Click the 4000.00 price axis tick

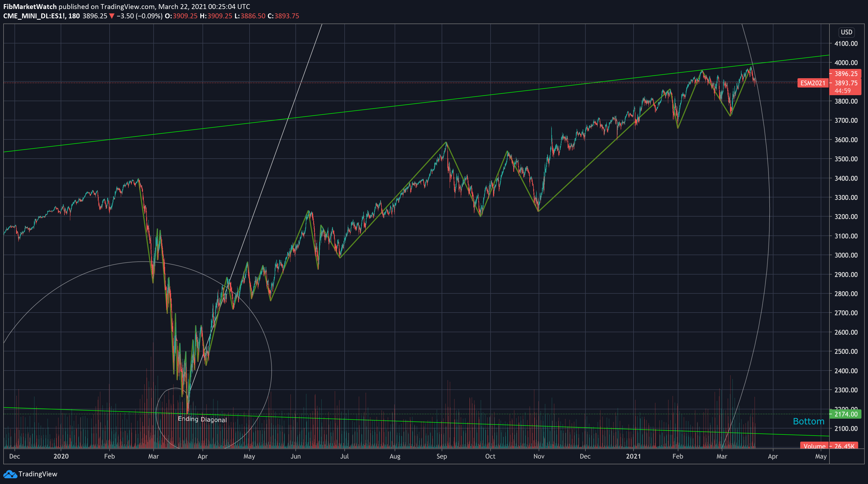coord(846,63)
